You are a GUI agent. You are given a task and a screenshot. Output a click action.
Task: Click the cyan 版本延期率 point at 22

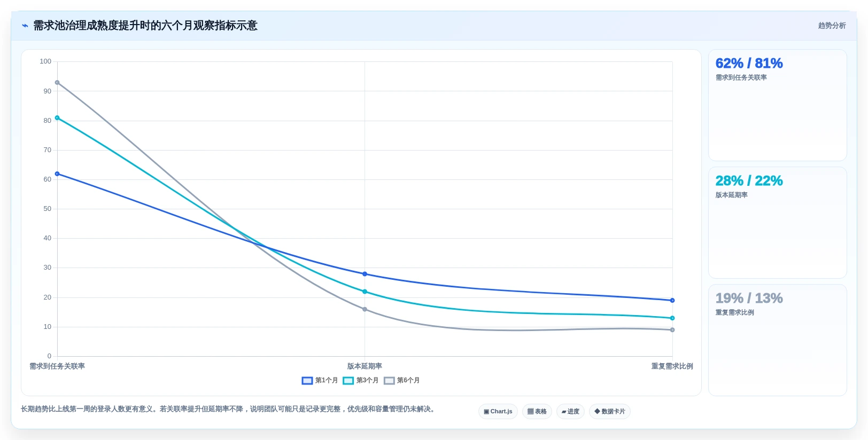point(365,292)
